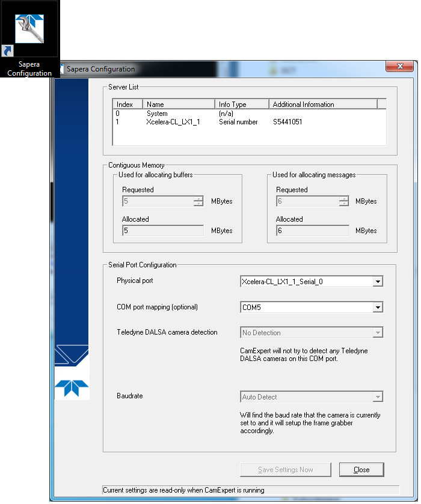Viewport: 421px width, 504px height.
Task: Click the buffers Allocated MBytes field
Action: coord(163,231)
